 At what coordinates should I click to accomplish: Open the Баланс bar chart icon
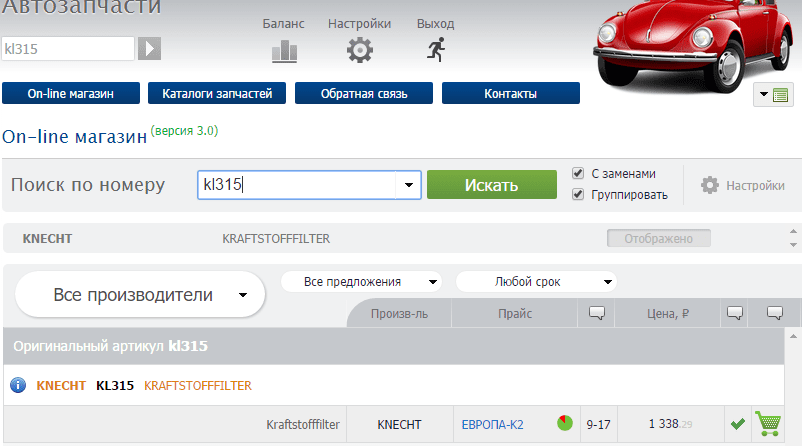point(285,50)
